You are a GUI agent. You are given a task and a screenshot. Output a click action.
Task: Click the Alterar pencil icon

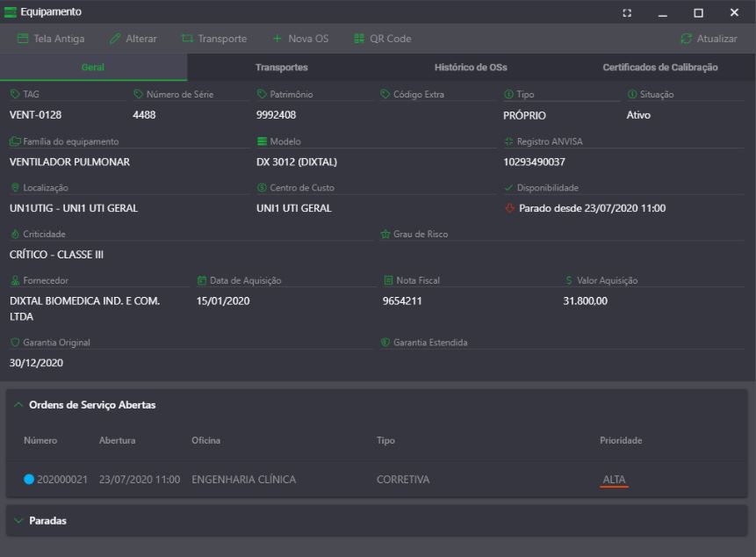[115, 39]
